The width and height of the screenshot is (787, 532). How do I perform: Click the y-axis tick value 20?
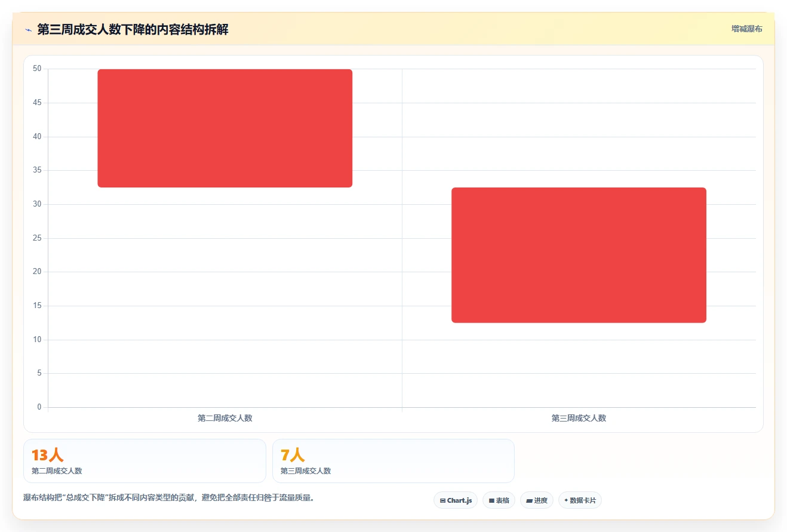37,272
